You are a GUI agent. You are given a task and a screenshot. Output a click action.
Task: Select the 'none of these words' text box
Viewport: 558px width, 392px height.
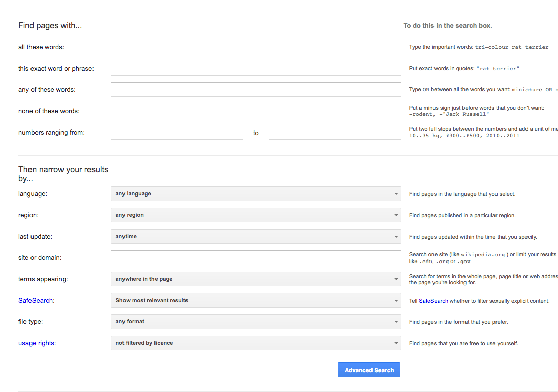click(x=256, y=111)
